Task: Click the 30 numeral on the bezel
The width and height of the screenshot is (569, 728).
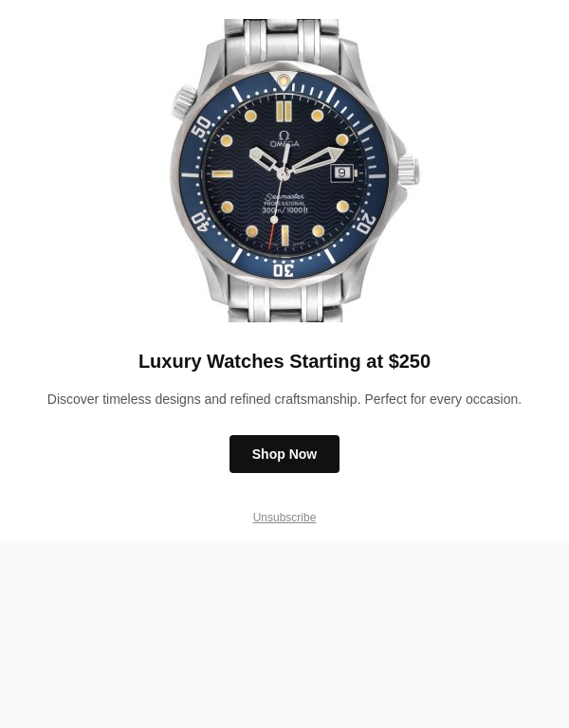Action: (x=284, y=270)
